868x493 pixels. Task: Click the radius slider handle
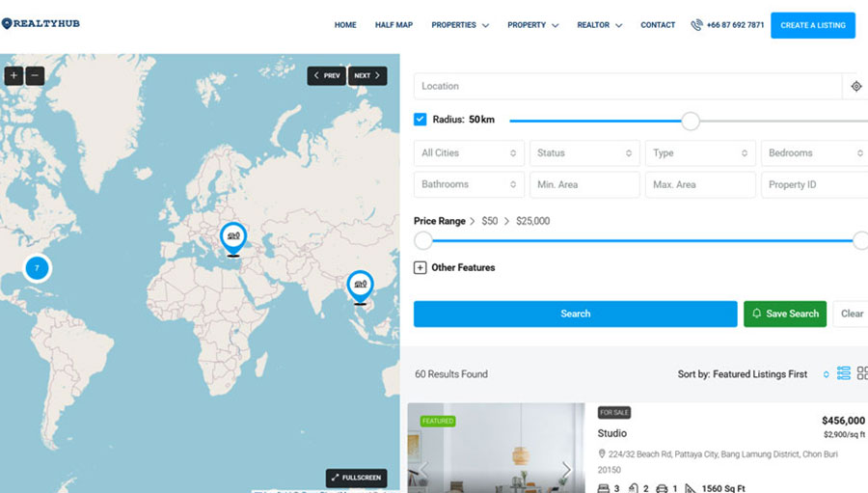pos(691,121)
